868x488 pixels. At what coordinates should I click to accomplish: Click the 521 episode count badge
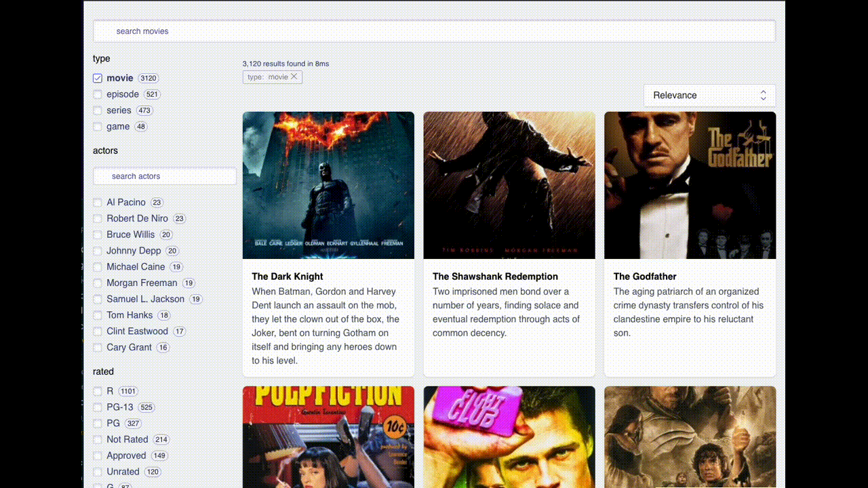(152, 94)
